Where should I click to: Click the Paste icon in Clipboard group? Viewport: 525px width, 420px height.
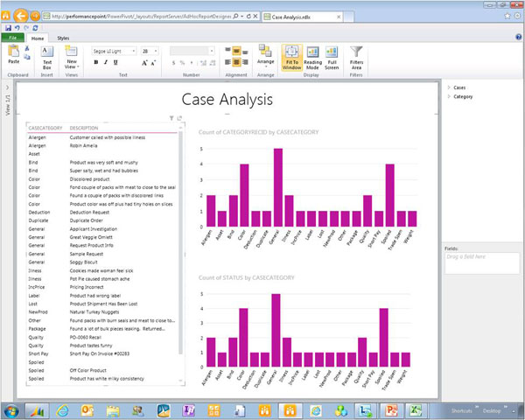14,56
